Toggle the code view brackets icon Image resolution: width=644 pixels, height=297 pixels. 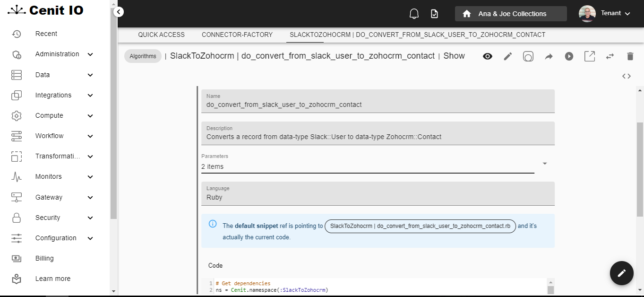click(x=626, y=76)
